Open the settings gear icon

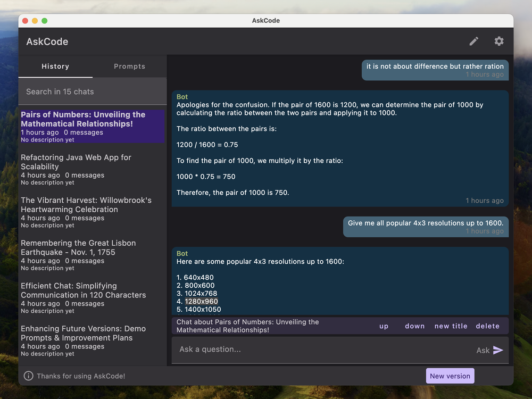(x=498, y=41)
